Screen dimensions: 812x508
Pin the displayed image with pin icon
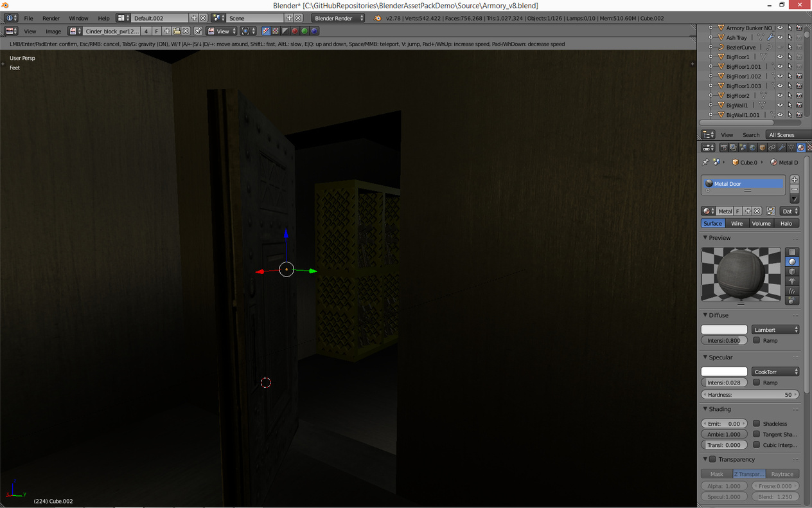(198, 31)
